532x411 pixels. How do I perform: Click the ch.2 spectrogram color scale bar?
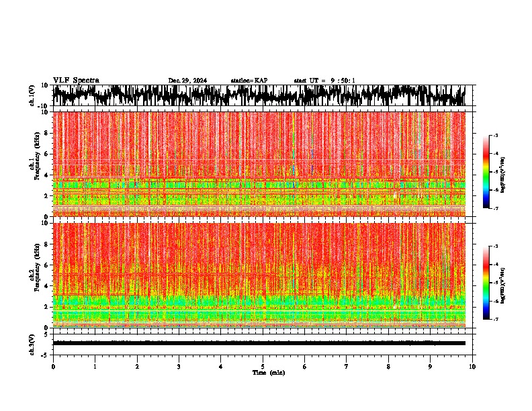486,283
